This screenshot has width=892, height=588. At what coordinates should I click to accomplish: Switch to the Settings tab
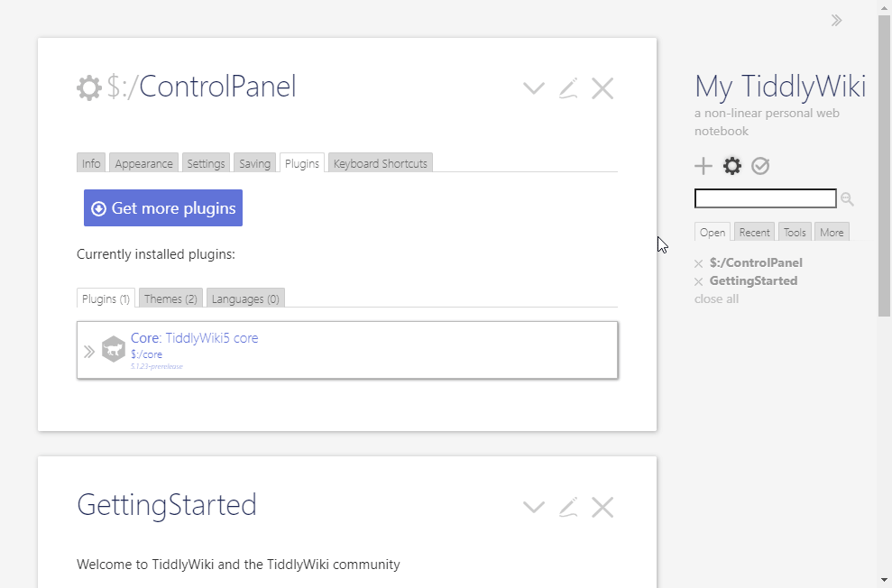[x=206, y=163]
